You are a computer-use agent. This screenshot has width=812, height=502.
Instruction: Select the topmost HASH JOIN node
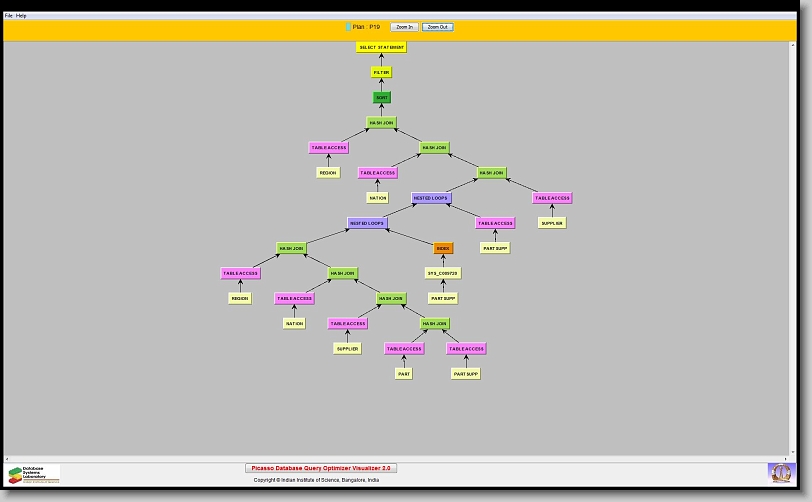[381, 123]
